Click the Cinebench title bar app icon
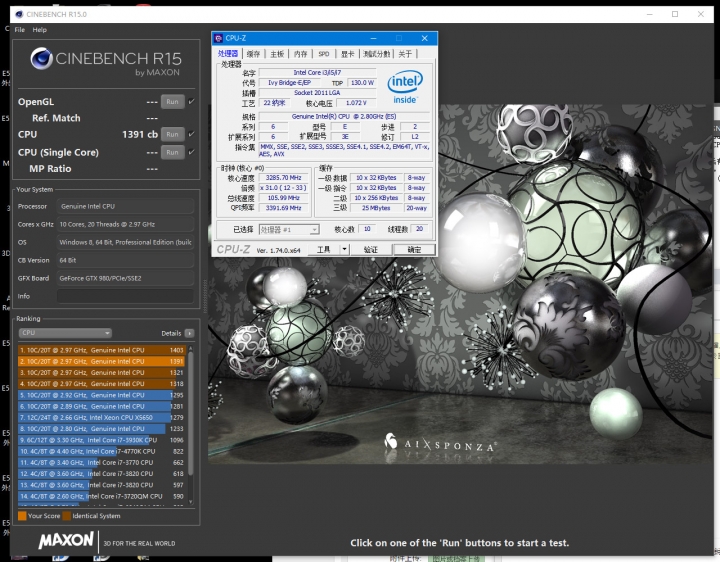Screen dimensions: 720x562 point(19,14)
